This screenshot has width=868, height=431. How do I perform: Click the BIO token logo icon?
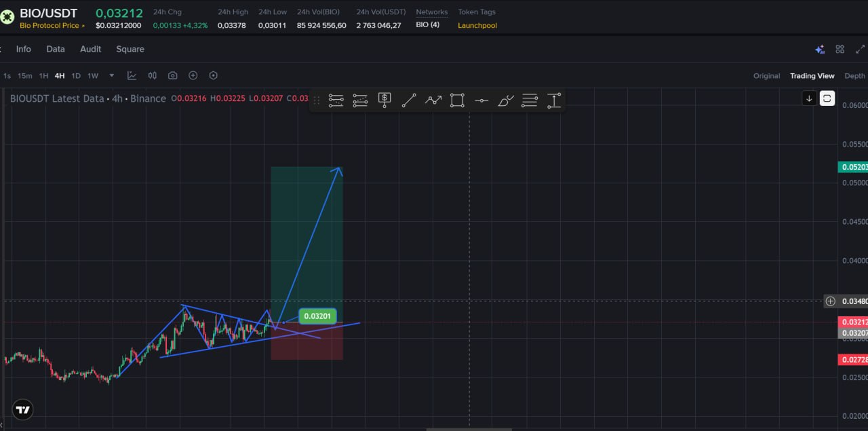(7, 17)
